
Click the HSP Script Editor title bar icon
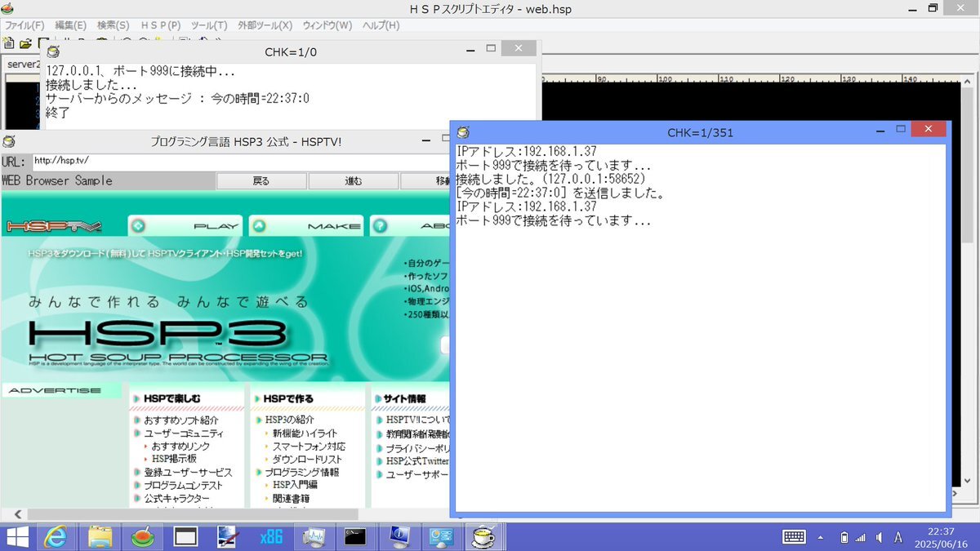click(8, 8)
